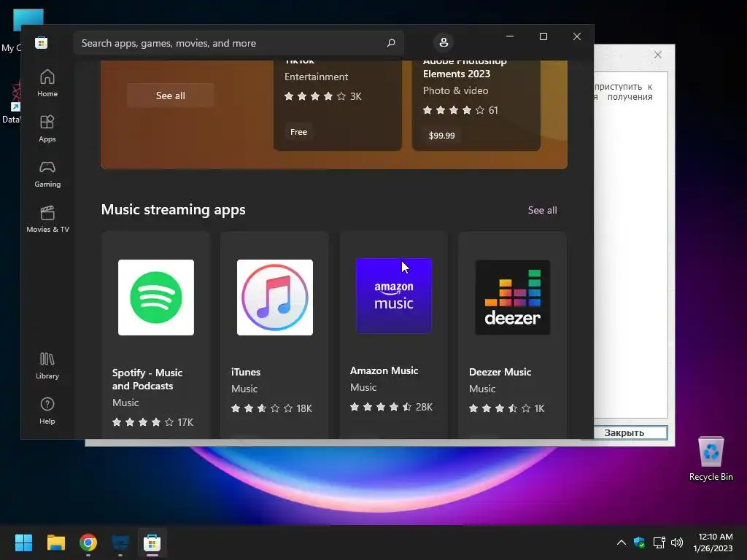Launch Google Chrome from the taskbar
Viewport: 747px width, 560px height.
point(88,542)
